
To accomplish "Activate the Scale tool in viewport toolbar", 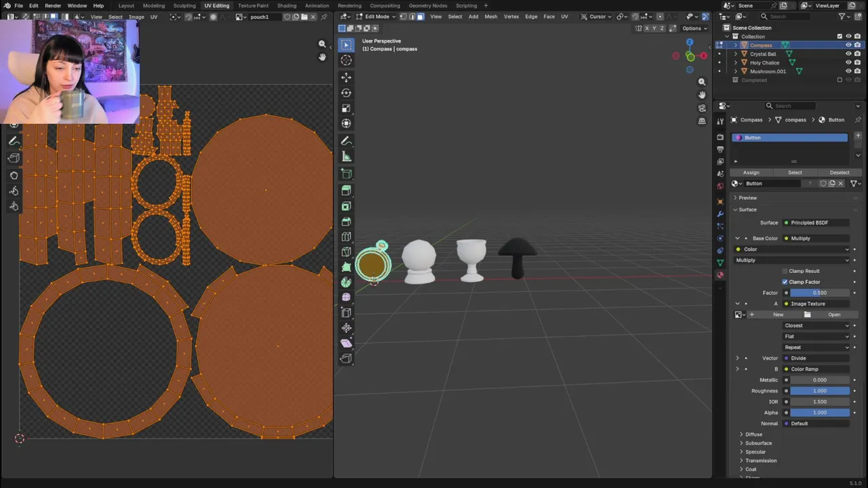I will pos(346,108).
